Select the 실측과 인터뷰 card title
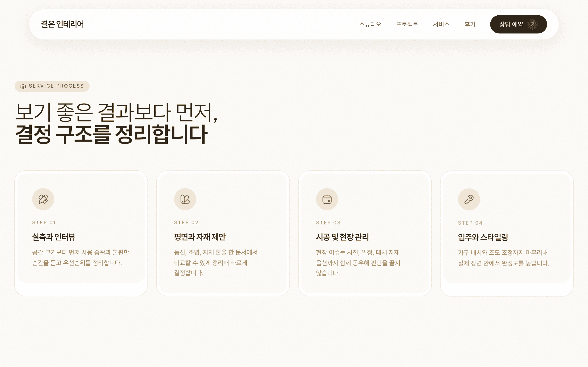The height and width of the screenshot is (367, 588). 54,237
